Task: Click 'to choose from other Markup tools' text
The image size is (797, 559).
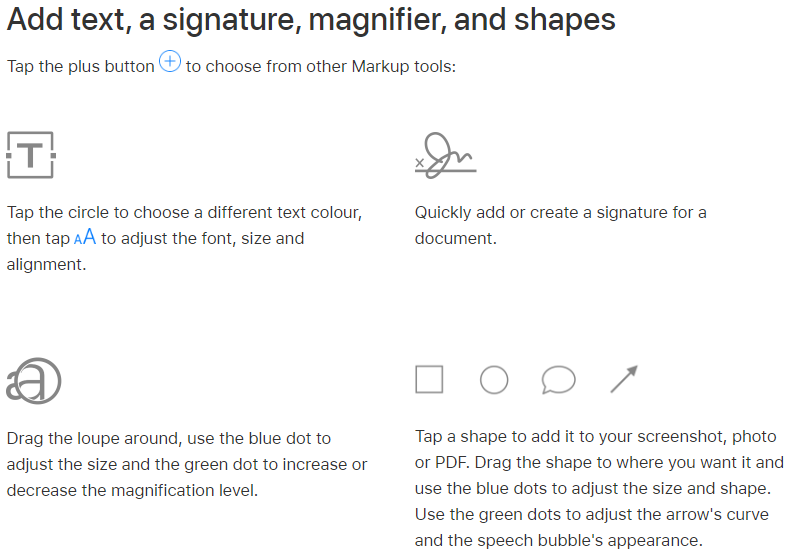Action: (321, 66)
